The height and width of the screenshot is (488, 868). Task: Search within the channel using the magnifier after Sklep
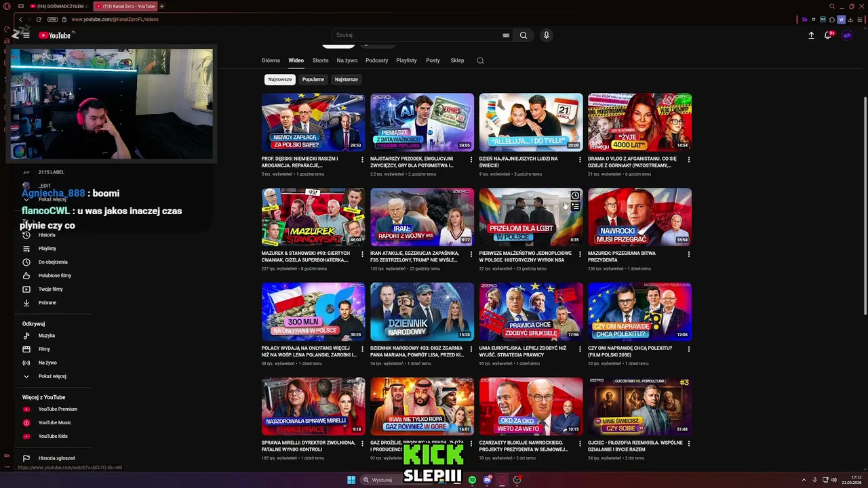tap(480, 60)
